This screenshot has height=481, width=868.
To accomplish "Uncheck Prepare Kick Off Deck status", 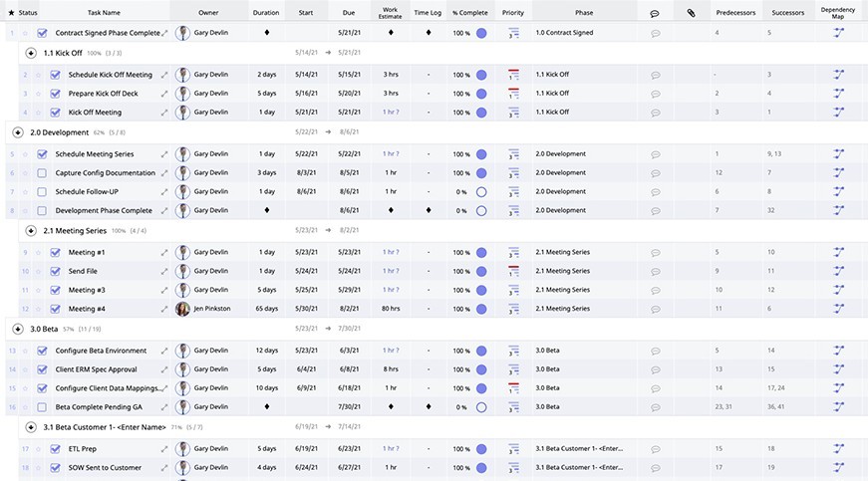I will point(56,94).
